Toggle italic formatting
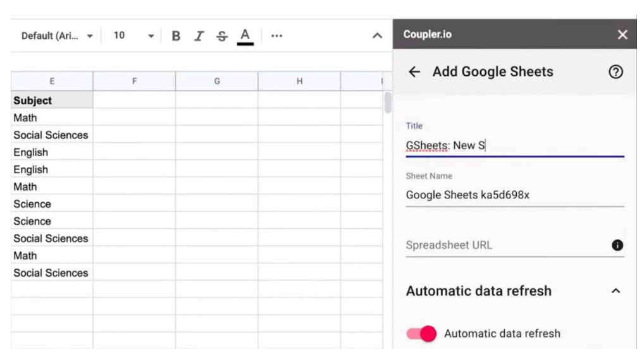The width and height of the screenshot is (644, 364). pyautogui.click(x=199, y=36)
